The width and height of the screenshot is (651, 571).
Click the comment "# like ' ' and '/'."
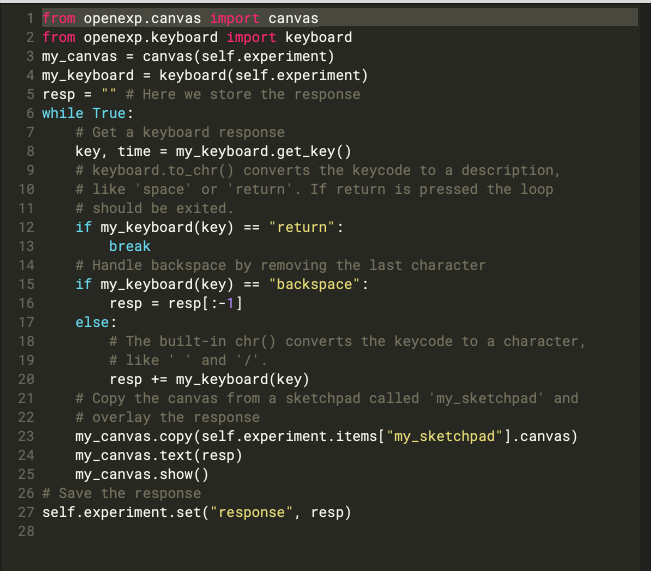[188, 360]
